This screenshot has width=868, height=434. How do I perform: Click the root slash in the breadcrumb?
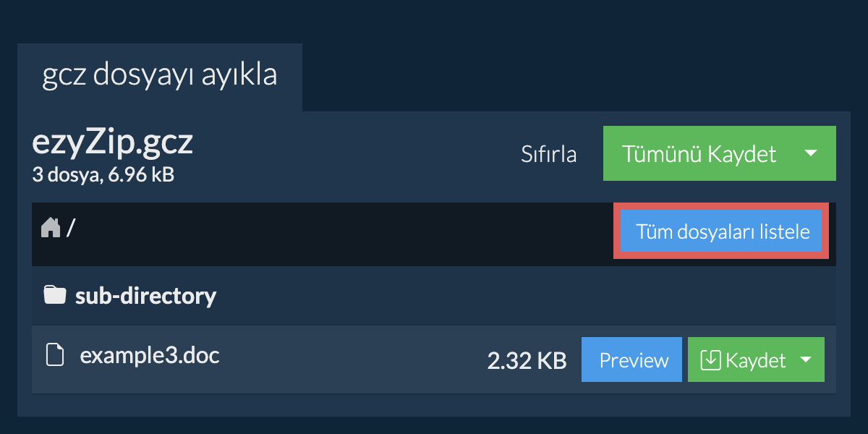[71, 229]
